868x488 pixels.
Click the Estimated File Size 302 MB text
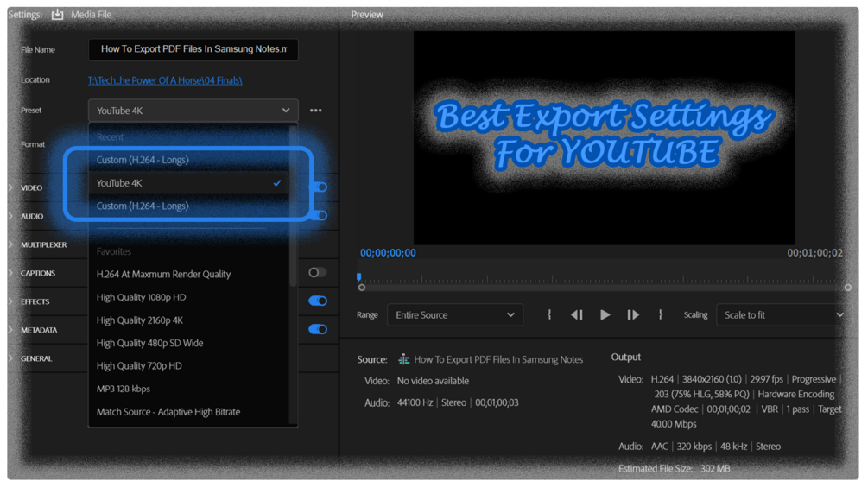[x=674, y=469]
